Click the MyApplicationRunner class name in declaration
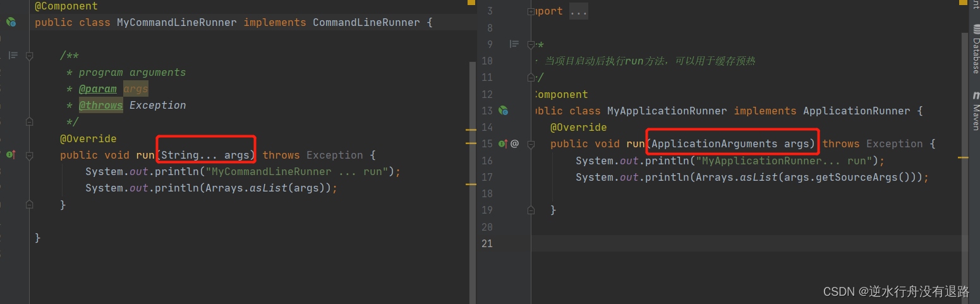Screen dimensions: 980x304 [667, 111]
